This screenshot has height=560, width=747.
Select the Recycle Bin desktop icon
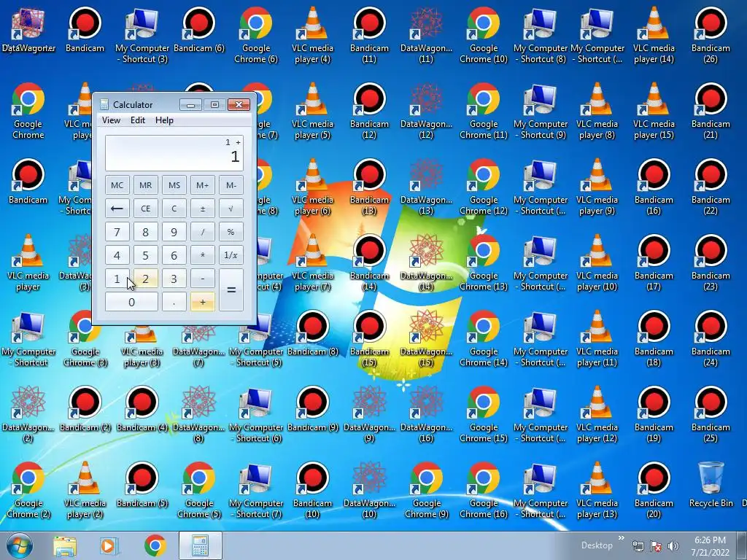click(x=711, y=485)
